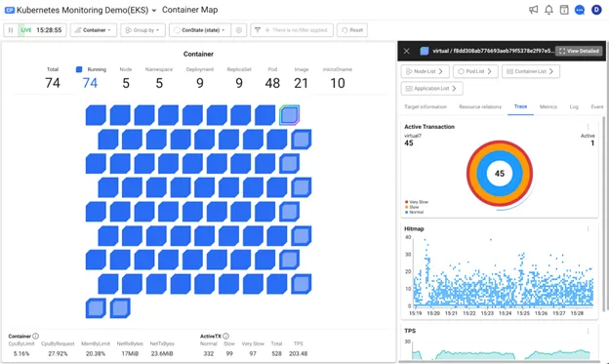Click the CP project logo icon
609x364 pixels.
10,10
